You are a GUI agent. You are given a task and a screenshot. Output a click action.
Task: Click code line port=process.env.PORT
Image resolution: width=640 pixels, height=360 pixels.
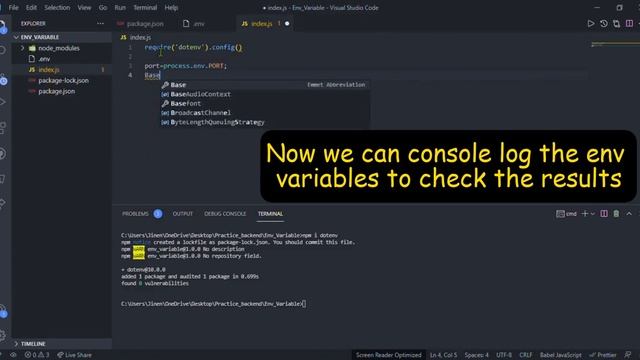[x=185, y=66]
